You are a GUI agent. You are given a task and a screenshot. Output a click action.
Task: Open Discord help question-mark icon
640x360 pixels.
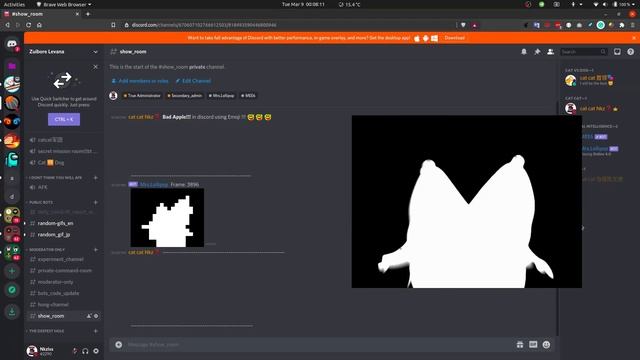pos(631,52)
